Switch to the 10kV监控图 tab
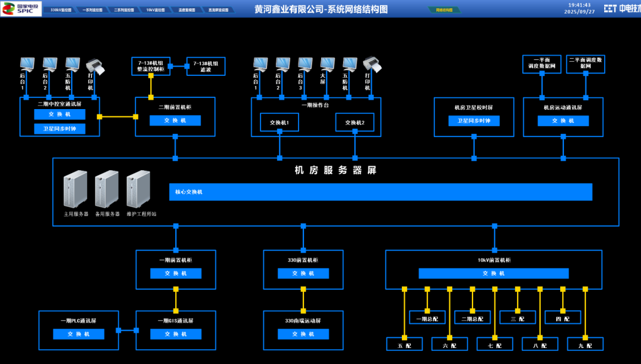This screenshot has width=641, height=364. point(156,10)
